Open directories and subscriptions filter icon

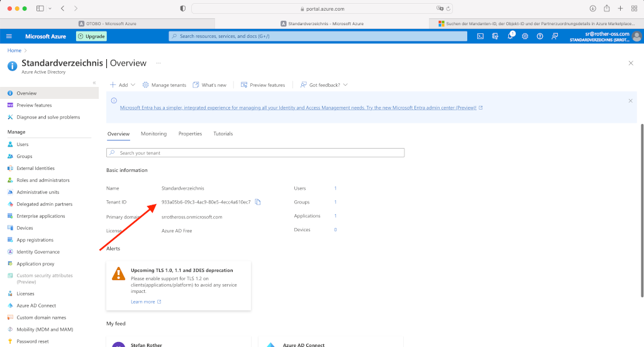496,37
